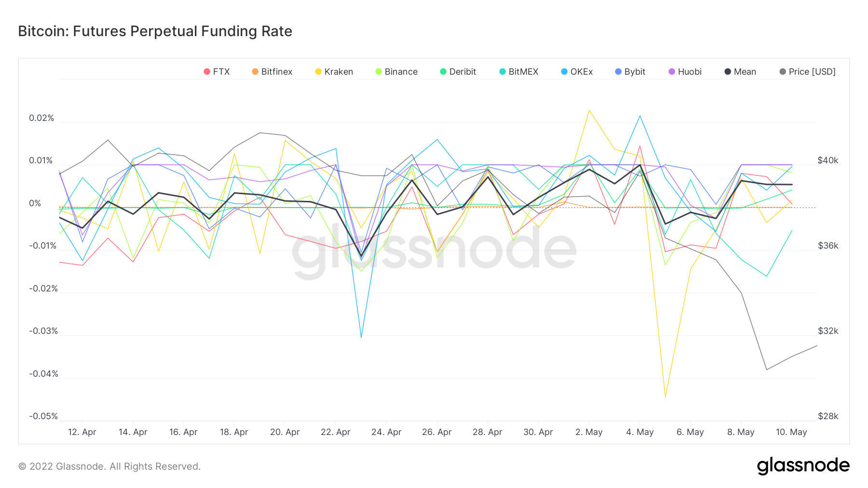This screenshot has width=868, height=488.
Task: Click the 24. Apr date axis label
Action: coord(386,432)
